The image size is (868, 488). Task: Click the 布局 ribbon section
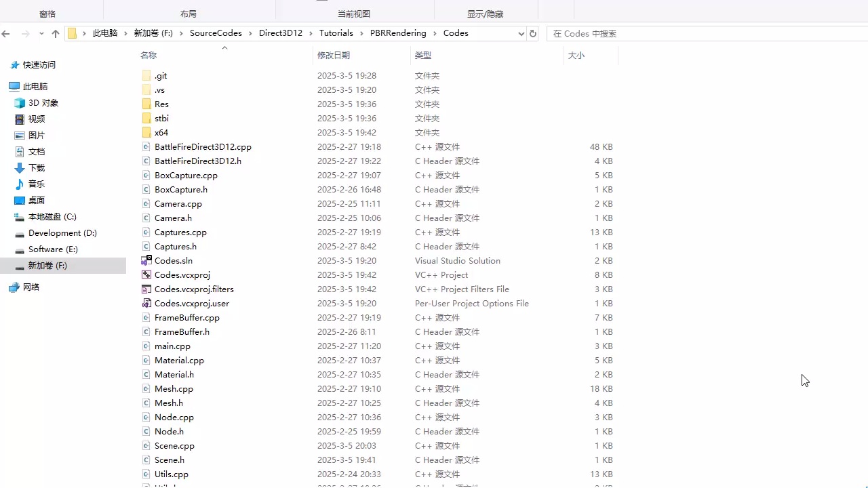pos(189,12)
